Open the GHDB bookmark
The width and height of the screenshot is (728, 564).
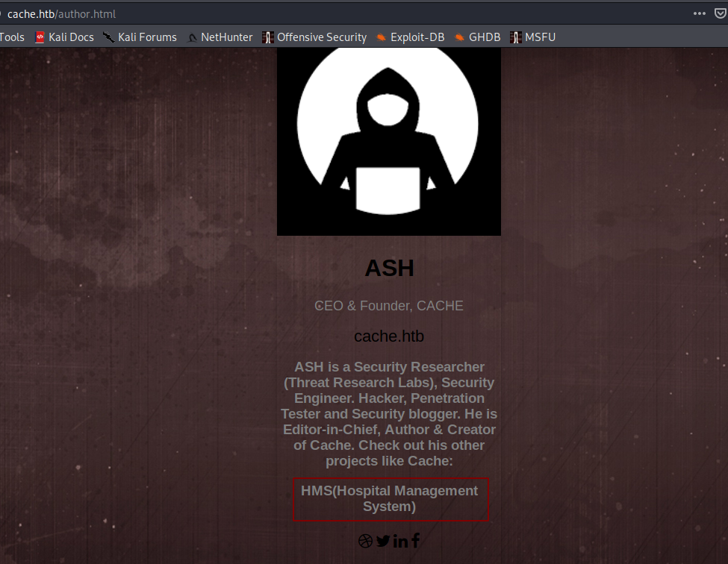point(477,37)
